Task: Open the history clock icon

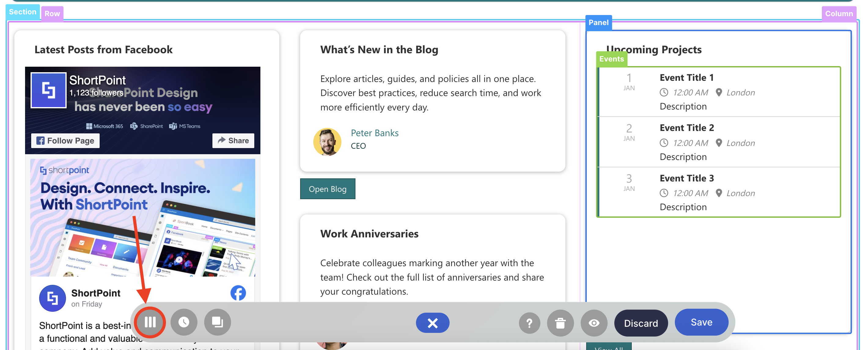Action: [184, 322]
